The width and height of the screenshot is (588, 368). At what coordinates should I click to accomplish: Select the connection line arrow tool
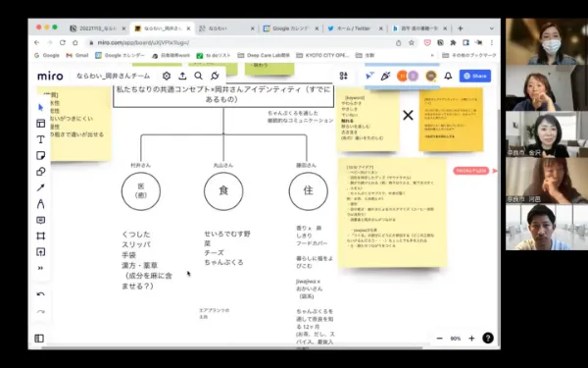[41, 187]
